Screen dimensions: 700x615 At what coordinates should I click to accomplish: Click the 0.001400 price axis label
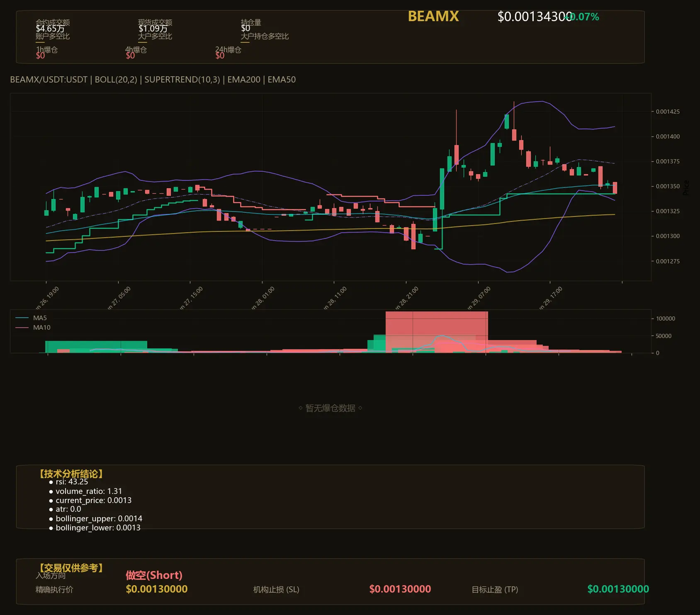[668, 136]
